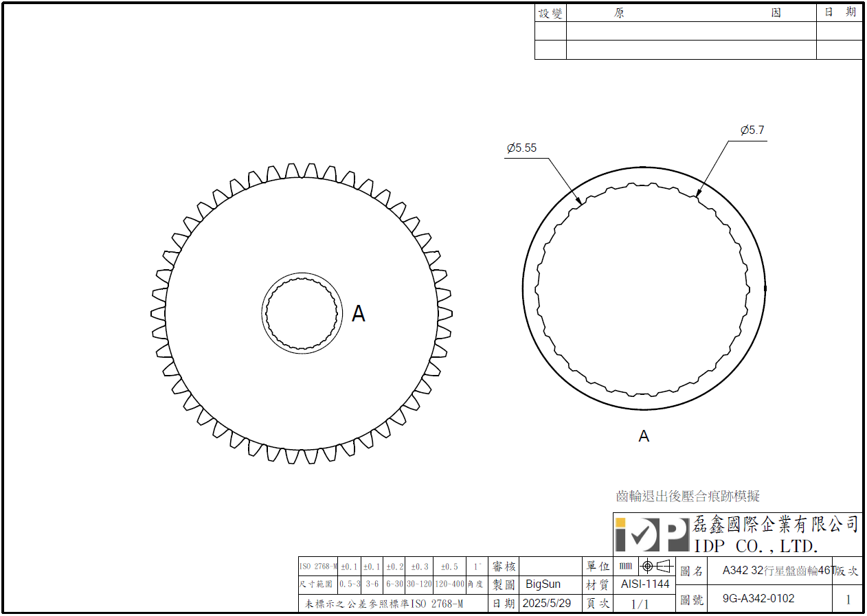Viewport: 867px width, 616px height.
Task: Select the ±0.5 tolerance cell
Action: click(449, 567)
